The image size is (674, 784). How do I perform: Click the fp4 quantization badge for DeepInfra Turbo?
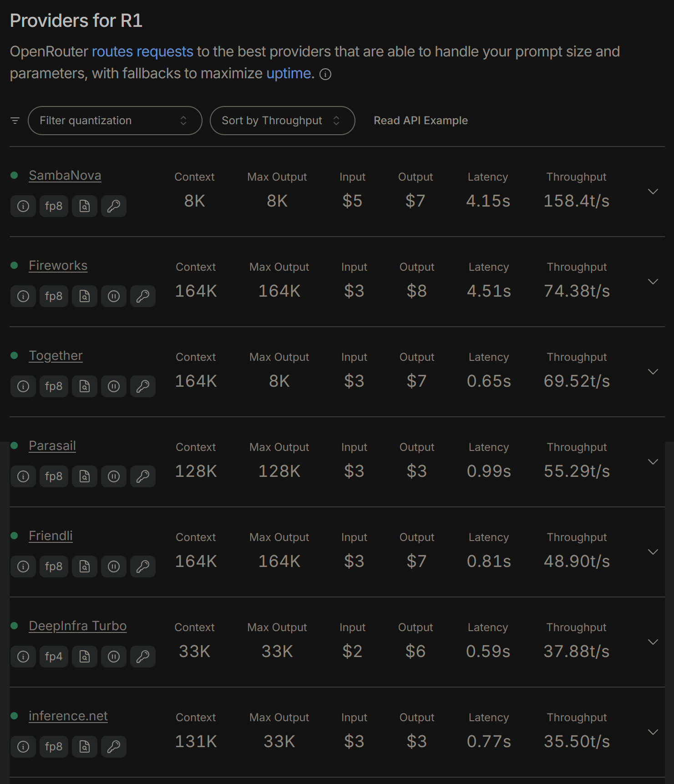pyautogui.click(x=54, y=657)
